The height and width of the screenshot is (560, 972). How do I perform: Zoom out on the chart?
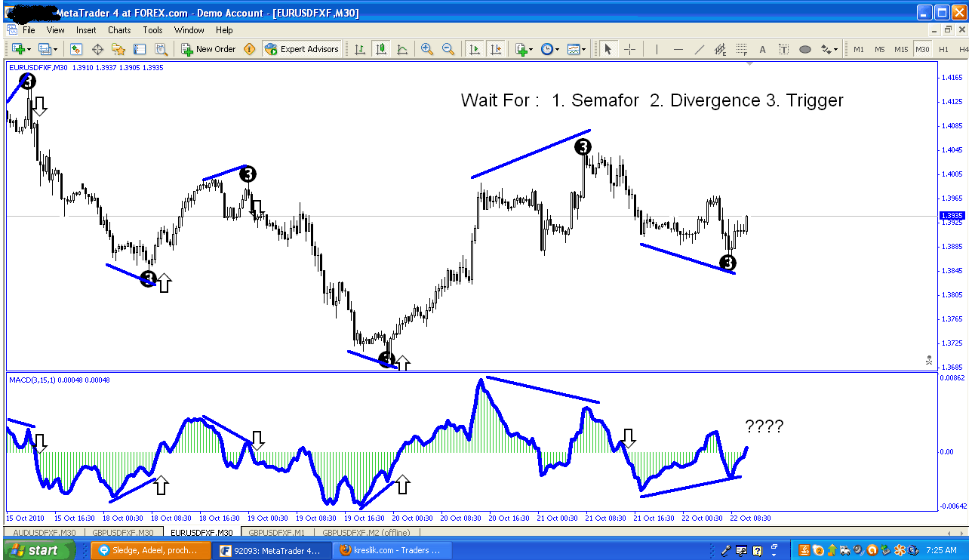tap(448, 49)
